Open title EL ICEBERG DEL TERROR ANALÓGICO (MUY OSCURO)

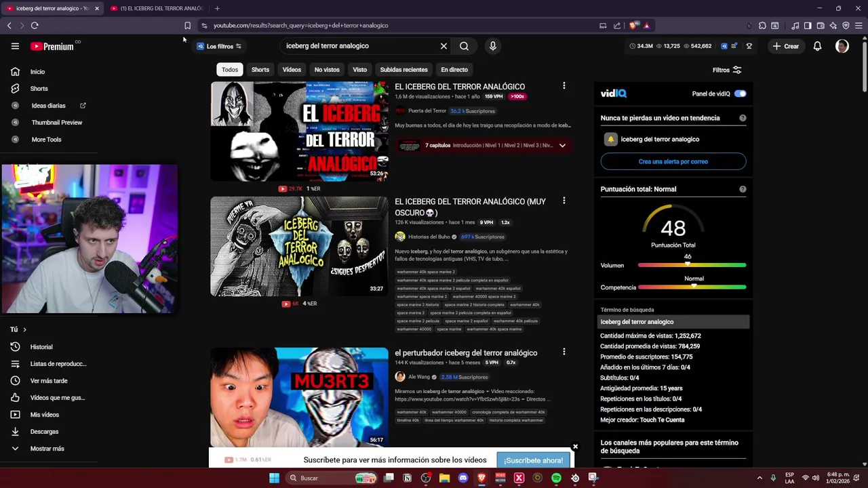470,207
